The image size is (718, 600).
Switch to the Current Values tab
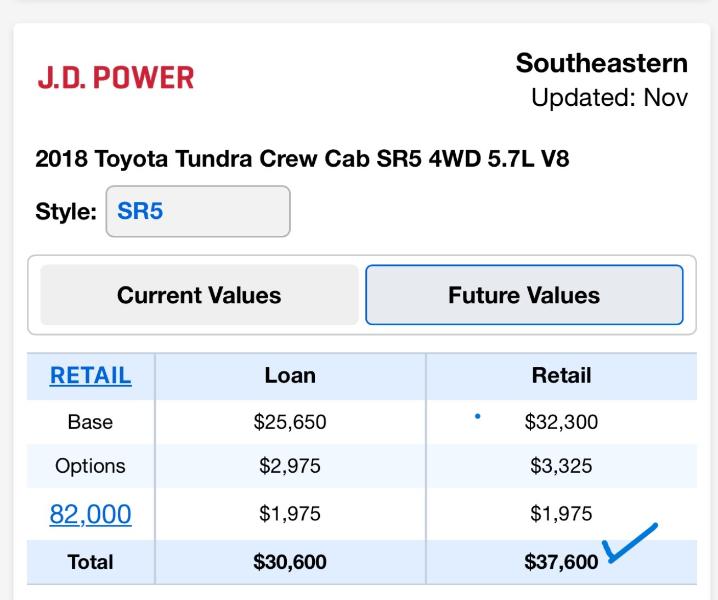click(199, 295)
